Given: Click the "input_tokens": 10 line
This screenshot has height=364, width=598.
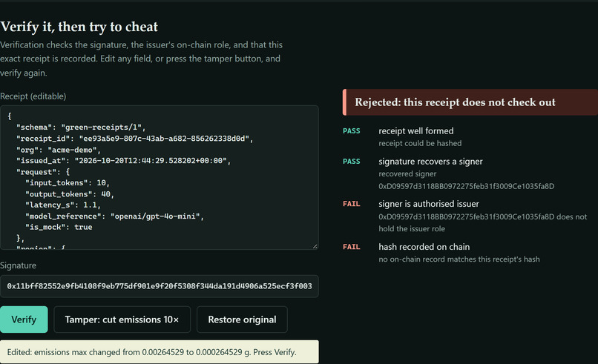Looking at the screenshot, I should 68,183.
